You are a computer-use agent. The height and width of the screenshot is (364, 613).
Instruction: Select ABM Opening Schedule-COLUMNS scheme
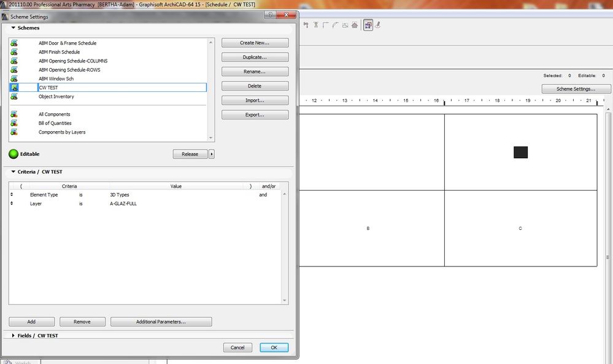[x=73, y=61]
